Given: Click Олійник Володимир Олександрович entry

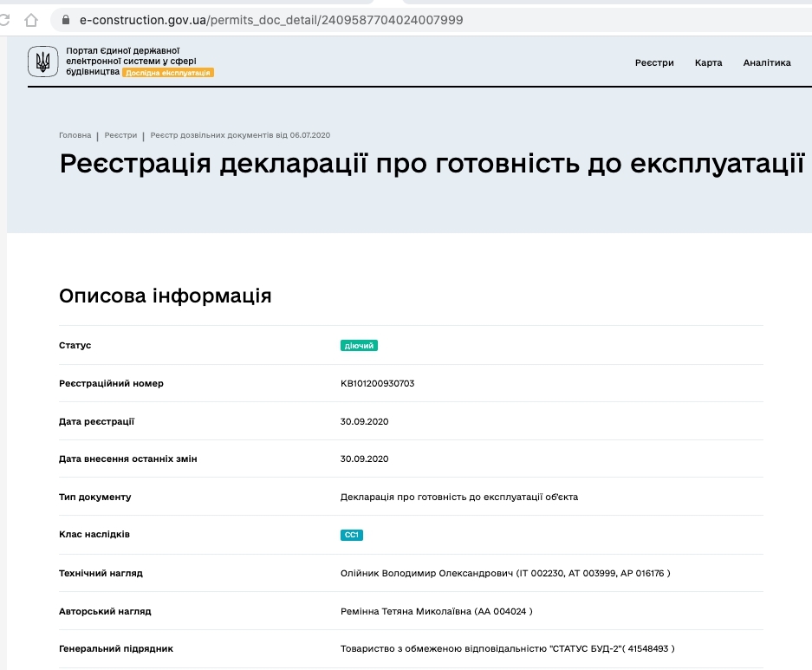Looking at the screenshot, I should click(505, 573).
